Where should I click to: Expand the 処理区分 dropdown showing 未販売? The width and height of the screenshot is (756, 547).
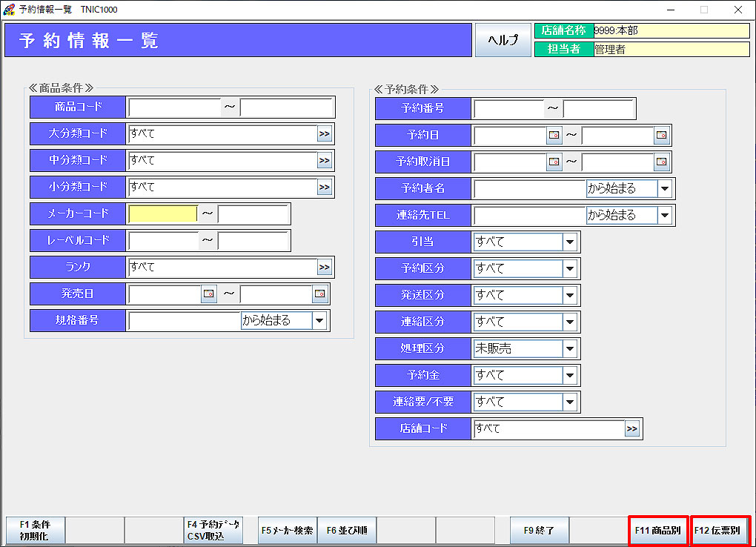point(569,348)
